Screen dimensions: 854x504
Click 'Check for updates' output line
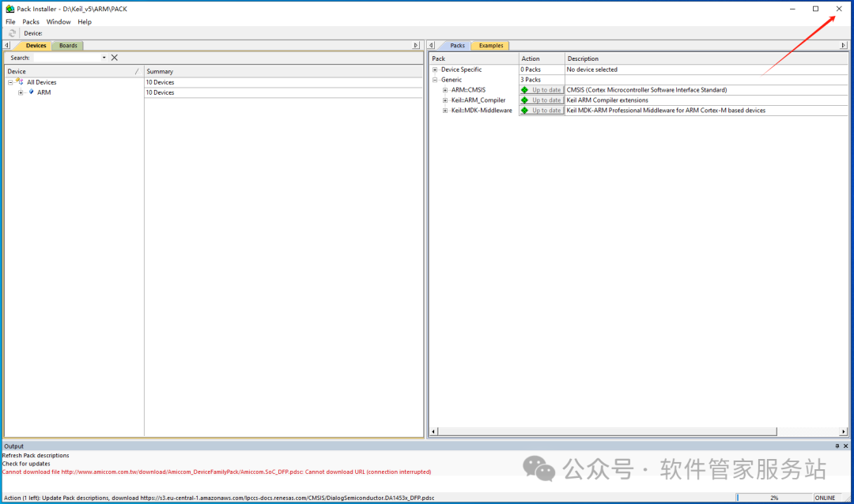pos(25,464)
